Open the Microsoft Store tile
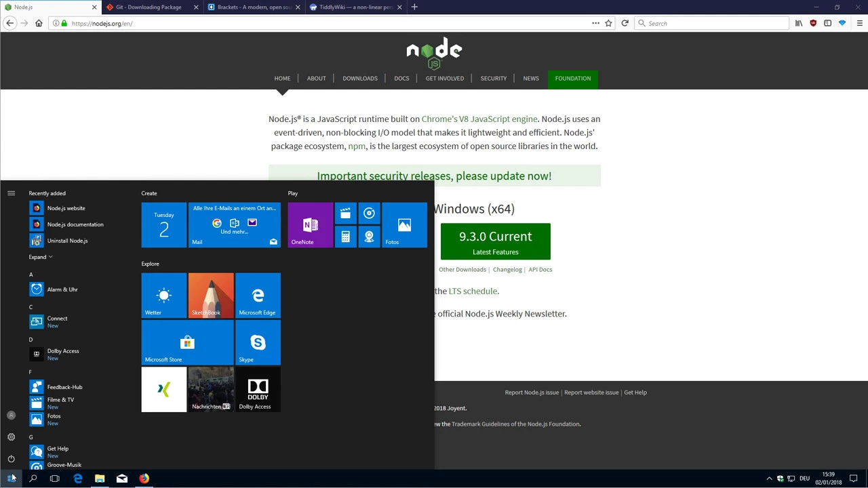Screen dimensions: 868x488 coord(187,342)
